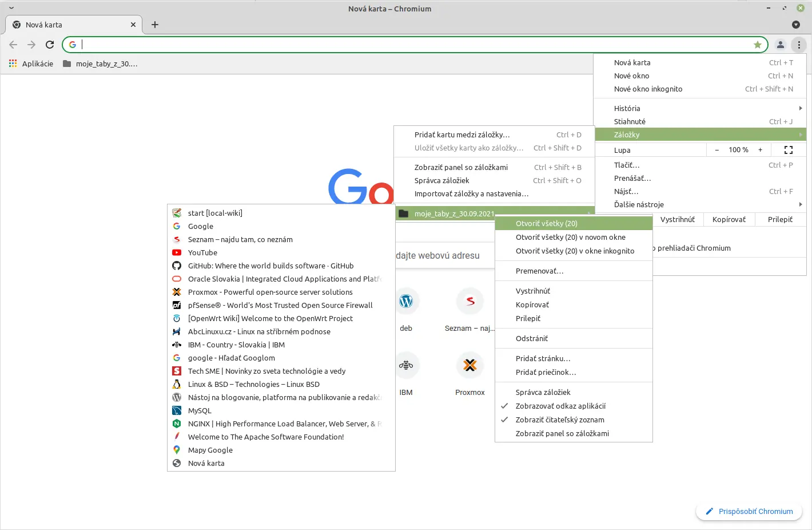Screen dimensions: 812x530
Task: Open the GitHub bookmark entry
Action: click(x=281, y=266)
